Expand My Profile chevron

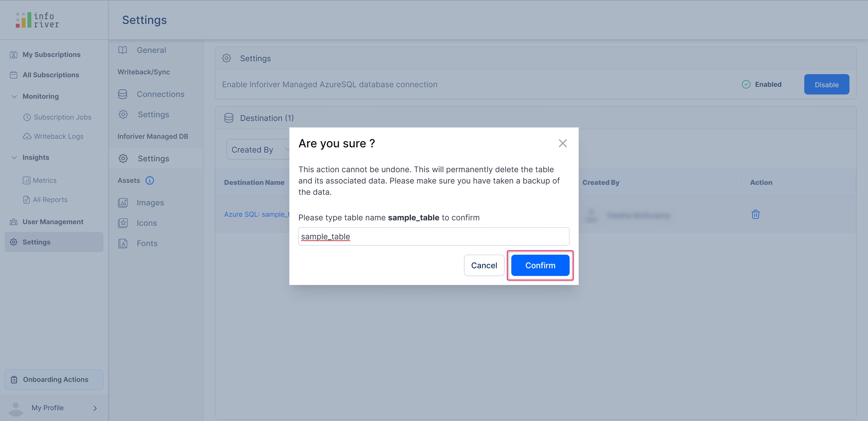95,408
